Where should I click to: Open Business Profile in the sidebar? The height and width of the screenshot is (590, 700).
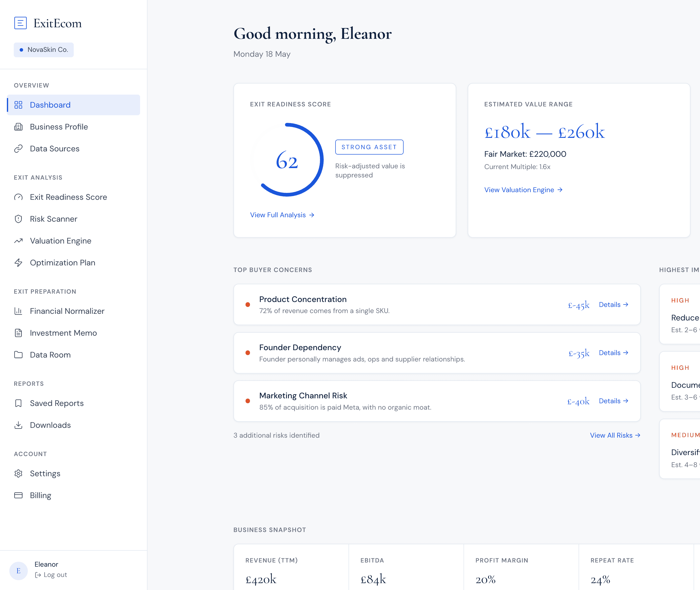point(73,127)
